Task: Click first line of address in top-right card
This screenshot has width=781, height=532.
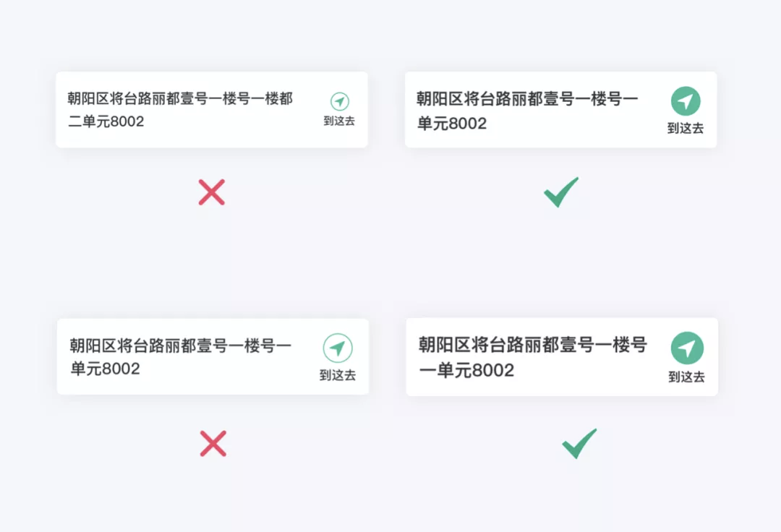Action: pos(527,98)
